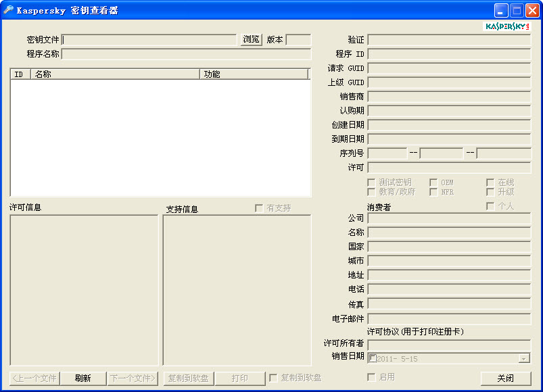Toggle the 个人 checkbox
The height and width of the screenshot is (392, 543).
[490, 206]
